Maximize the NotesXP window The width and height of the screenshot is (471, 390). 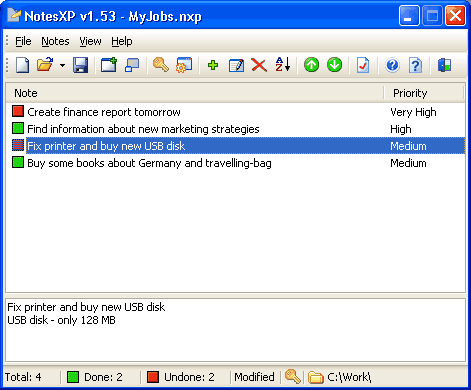coord(432,16)
